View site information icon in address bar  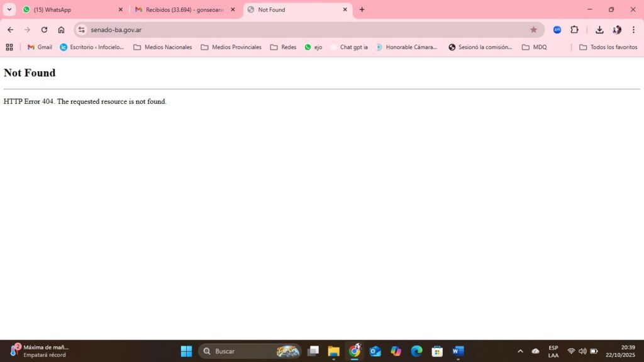coord(82,30)
